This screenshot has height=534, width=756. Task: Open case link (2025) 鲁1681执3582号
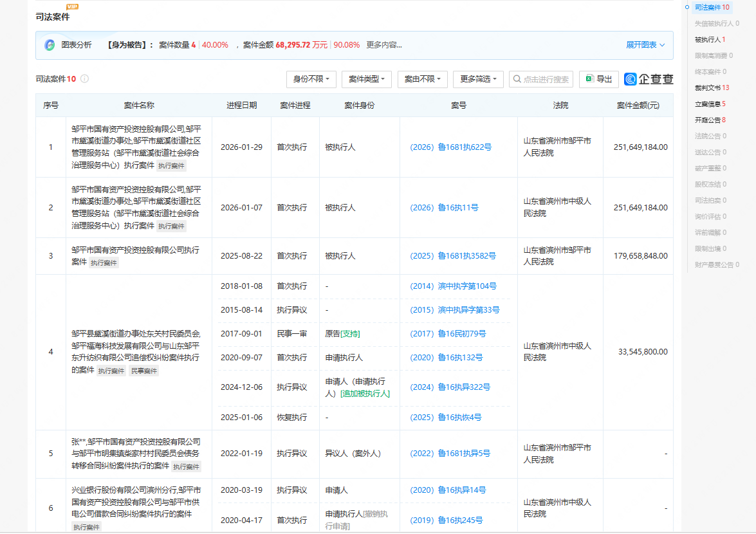(x=453, y=256)
